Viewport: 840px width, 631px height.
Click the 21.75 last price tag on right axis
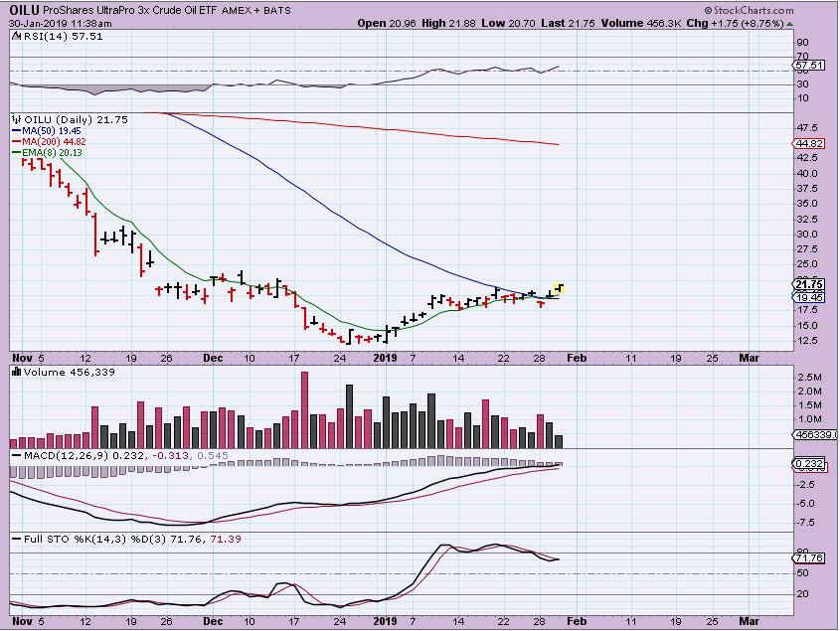808,284
